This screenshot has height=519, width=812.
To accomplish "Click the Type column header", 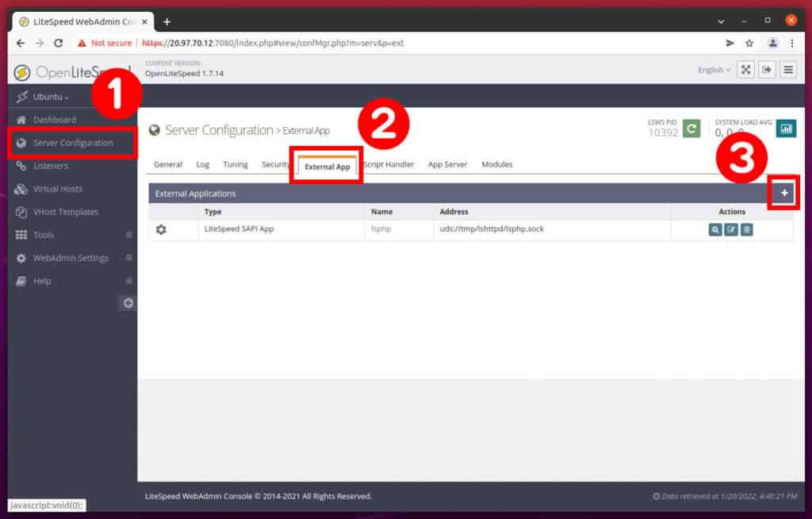I will pyautogui.click(x=213, y=212).
